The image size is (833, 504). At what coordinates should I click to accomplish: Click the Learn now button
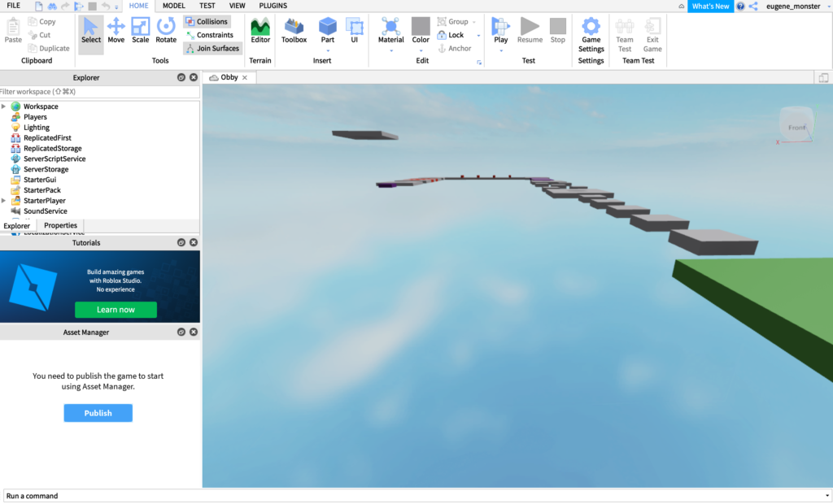[x=116, y=310]
